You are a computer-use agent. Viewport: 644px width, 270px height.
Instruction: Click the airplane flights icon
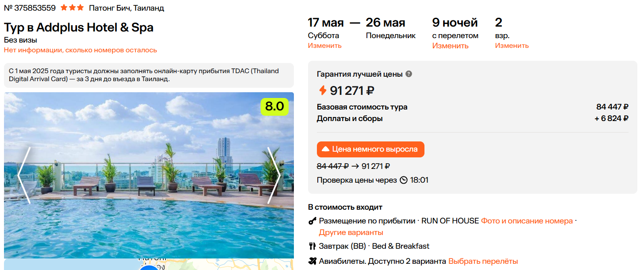312,261
